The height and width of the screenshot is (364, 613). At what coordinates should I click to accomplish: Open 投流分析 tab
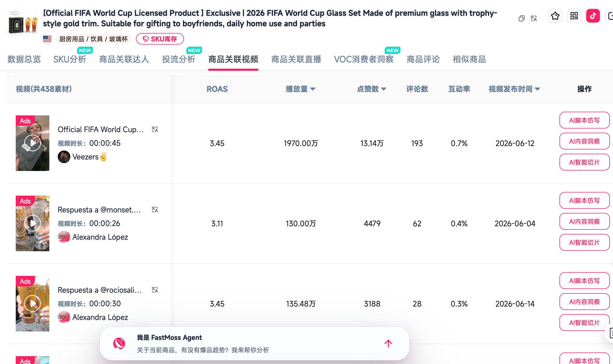click(179, 59)
